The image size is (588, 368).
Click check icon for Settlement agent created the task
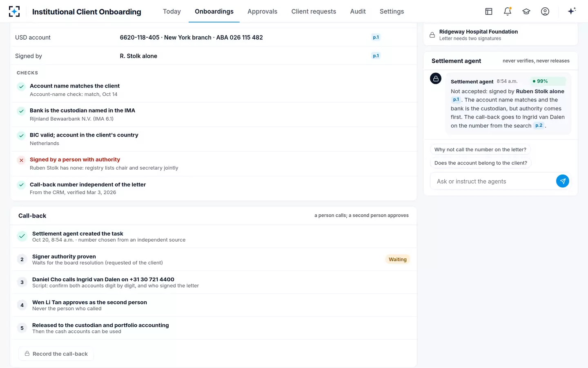click(22, 236)
